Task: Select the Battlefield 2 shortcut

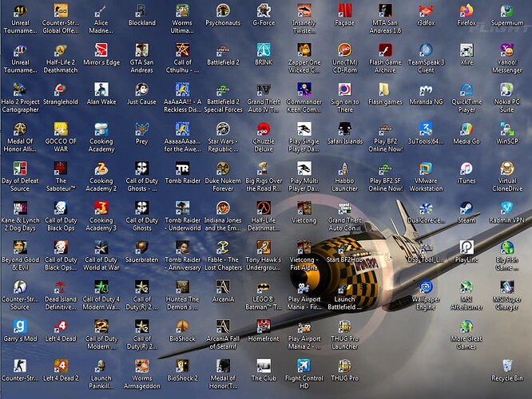Action: click(223, 55)
